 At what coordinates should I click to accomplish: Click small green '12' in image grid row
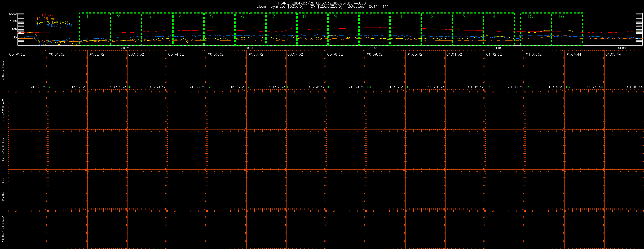point(448,87)
